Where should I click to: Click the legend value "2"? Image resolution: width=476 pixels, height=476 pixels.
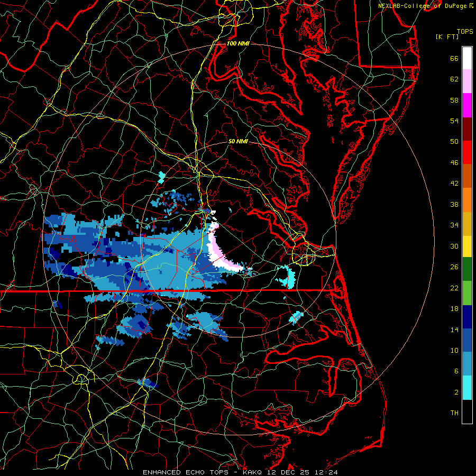pyautogui.click(x=456, y=392)
